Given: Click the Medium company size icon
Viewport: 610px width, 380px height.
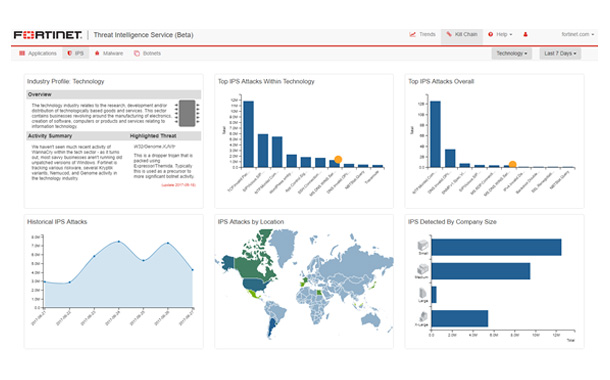Looking at the screenshot, I should click(423, 269).
